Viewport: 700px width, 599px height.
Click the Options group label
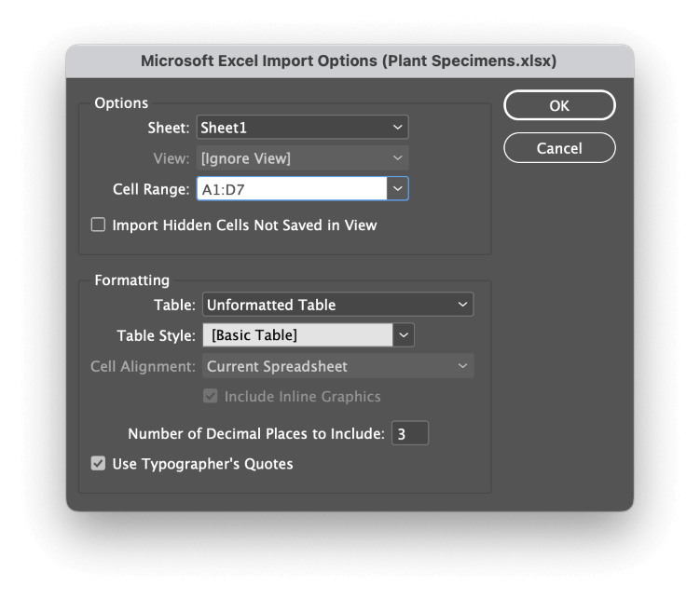[x=121, y=103]
